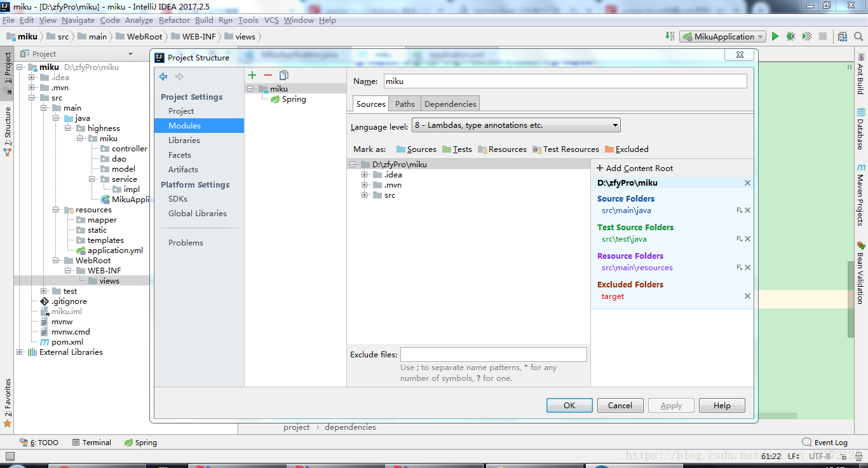Open the Refactor menu
This screenshot has height=468, width=868.
point(174,20)
